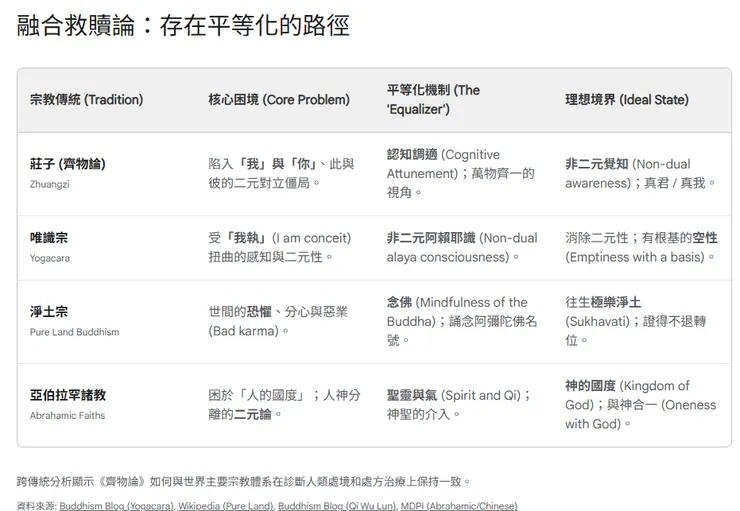
Task: Click the 非二元覺知 (Non-dual awareness) cell
Action: (640, 174)
